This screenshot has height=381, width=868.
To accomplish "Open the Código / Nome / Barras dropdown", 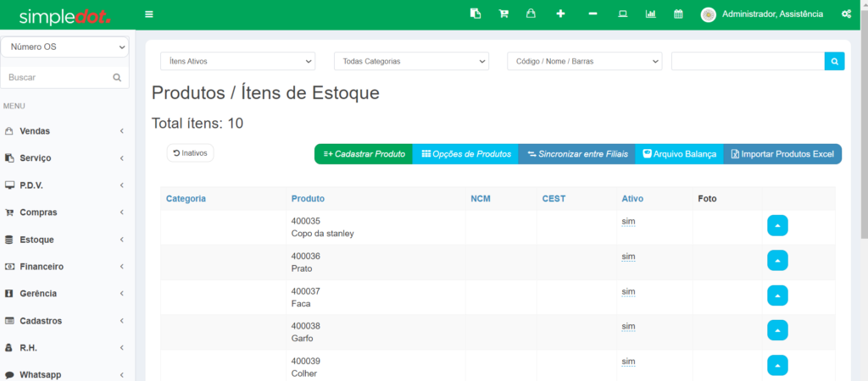I will pyautogui.click(x=584, y=62).
